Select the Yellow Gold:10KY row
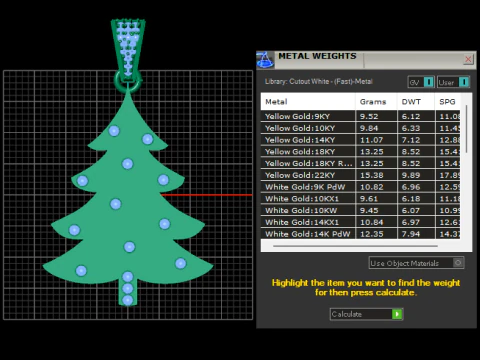Image resolution: width=480 pixels, height=360 pixels. point(360,128)
